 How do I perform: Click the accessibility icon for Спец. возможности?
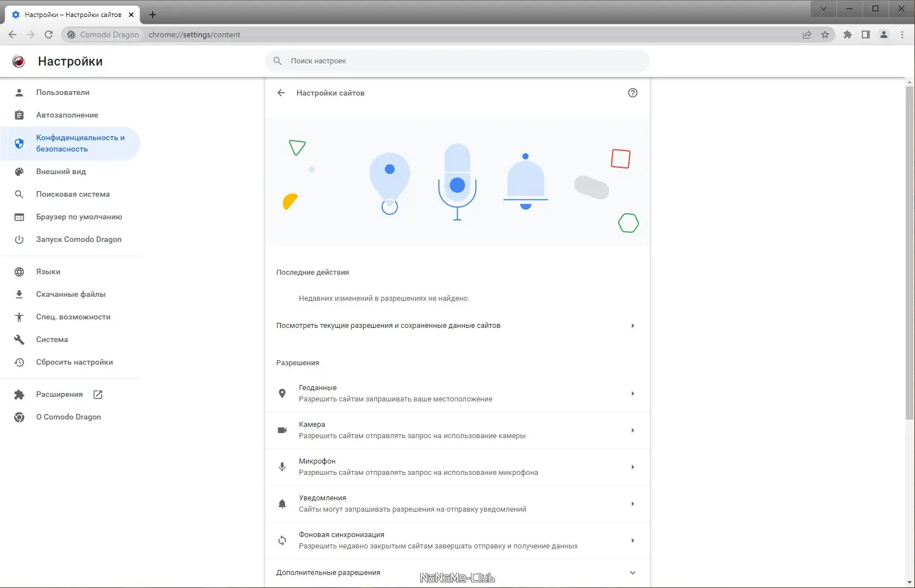point(19,317)
